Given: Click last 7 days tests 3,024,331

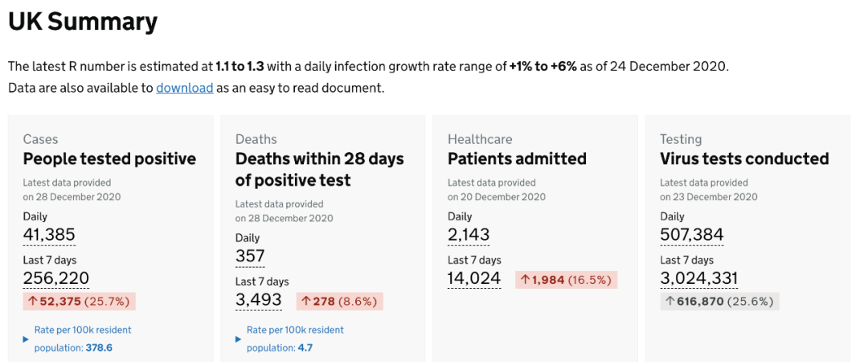Looking at the screenshot, I should (698, 278).
